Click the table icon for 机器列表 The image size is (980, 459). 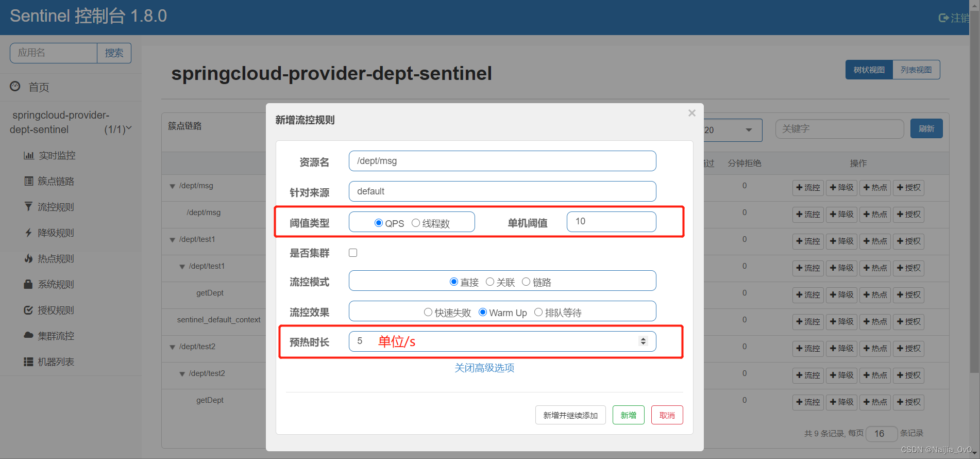coord(29,362)
